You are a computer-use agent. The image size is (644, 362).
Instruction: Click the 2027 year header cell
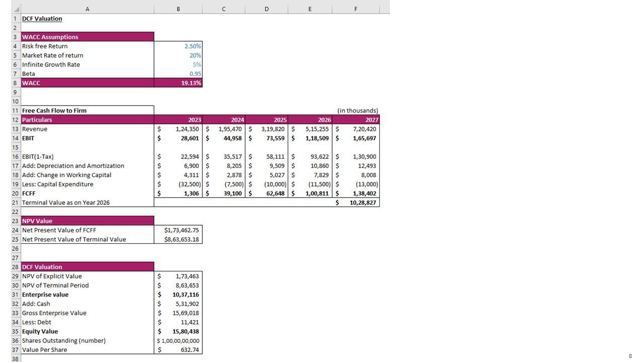coord(356,120)
